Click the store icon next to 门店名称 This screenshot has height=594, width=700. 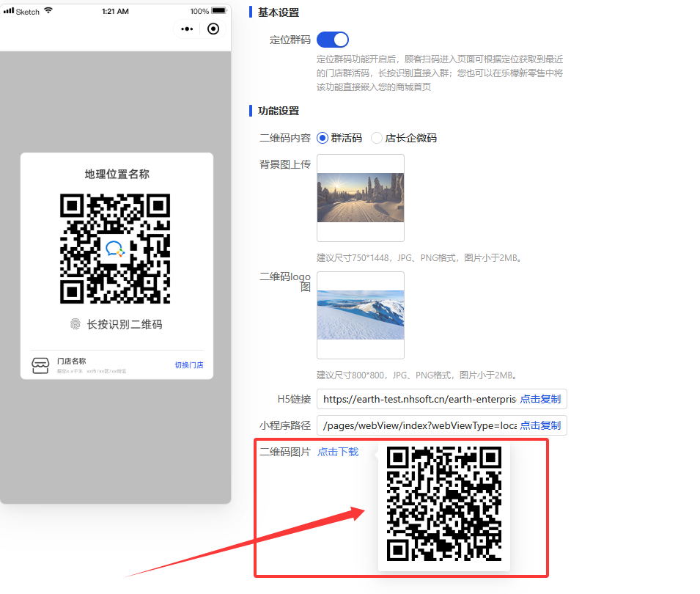point(40,365)
